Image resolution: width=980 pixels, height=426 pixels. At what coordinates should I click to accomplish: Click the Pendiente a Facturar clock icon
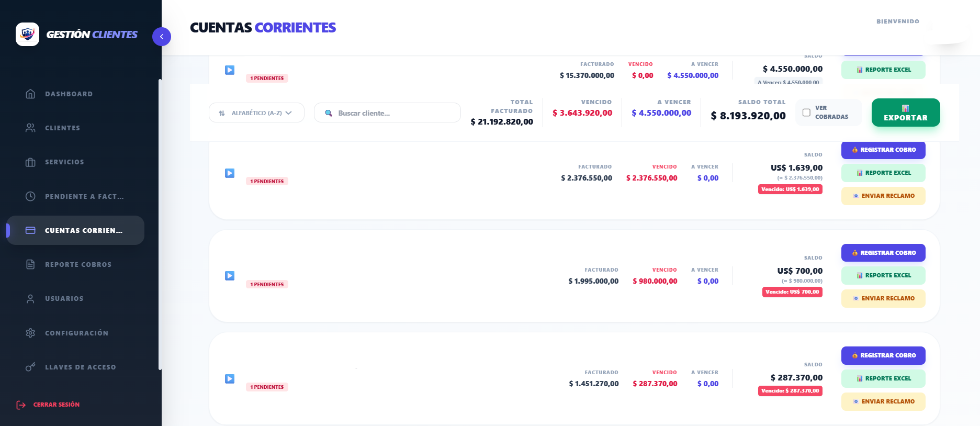coord(30,196)
